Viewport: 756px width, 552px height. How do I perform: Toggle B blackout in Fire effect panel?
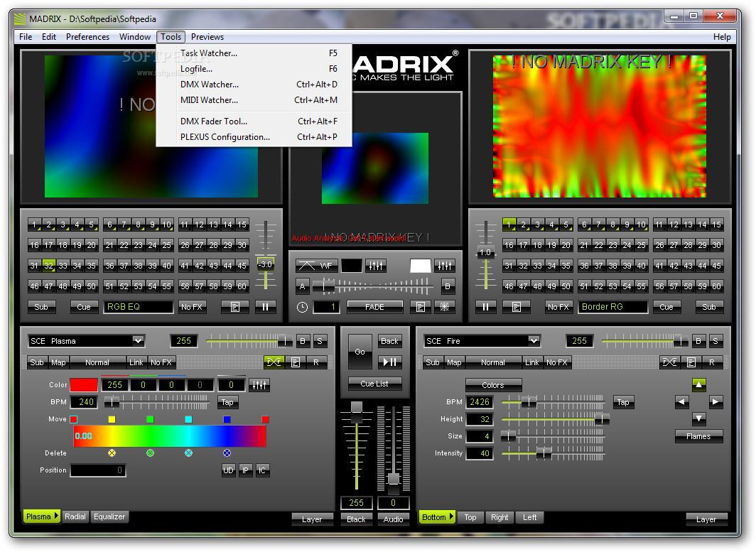698,341
